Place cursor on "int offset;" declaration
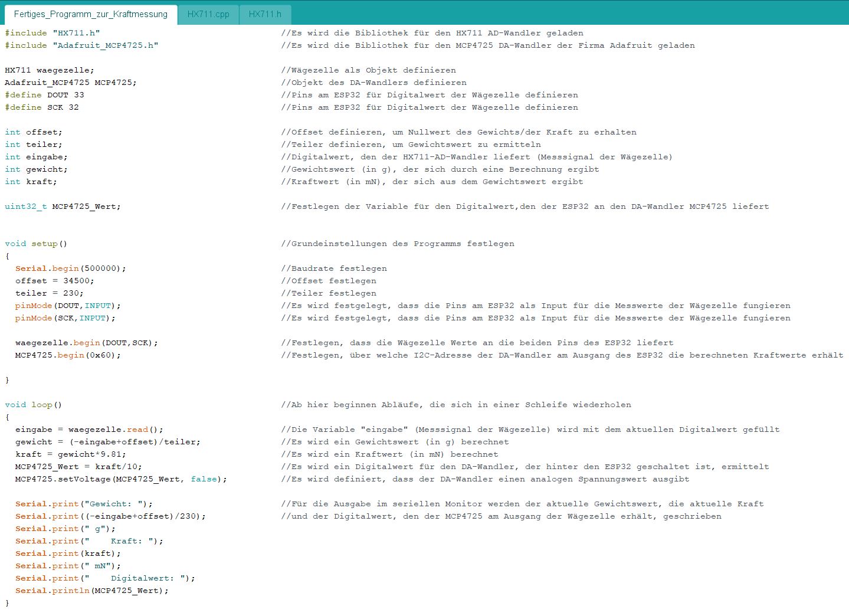Screen dimensions: 849x616 (34, 132)
